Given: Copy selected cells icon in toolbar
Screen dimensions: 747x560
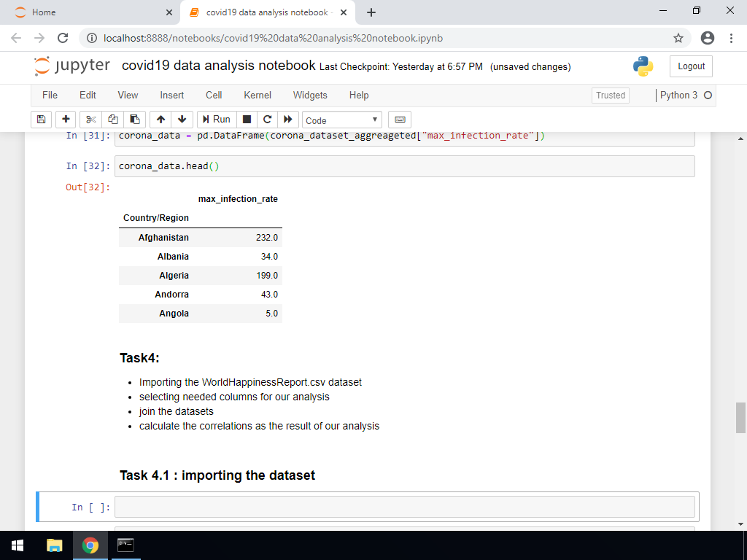Looking at the screenshot, I should (113, 120).
